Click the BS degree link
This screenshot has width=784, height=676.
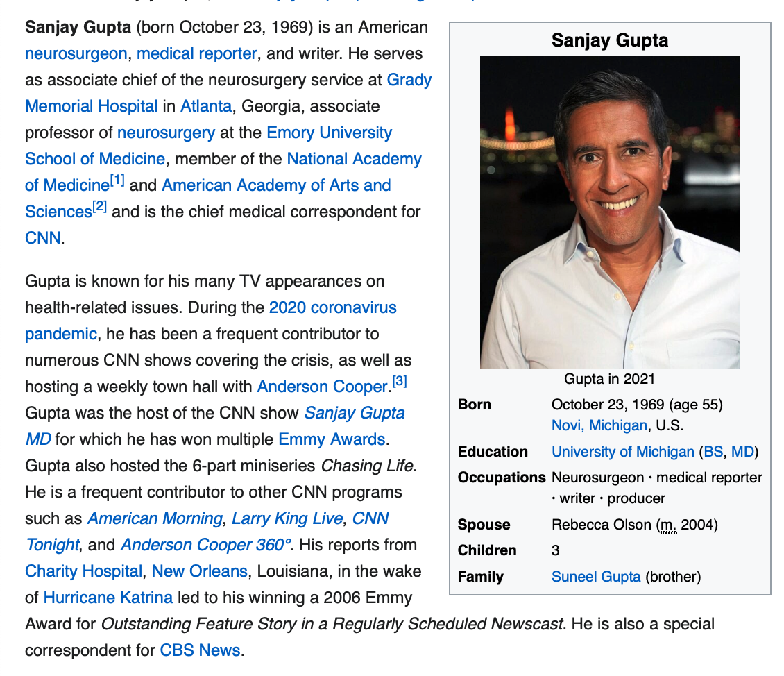point(713,452)
